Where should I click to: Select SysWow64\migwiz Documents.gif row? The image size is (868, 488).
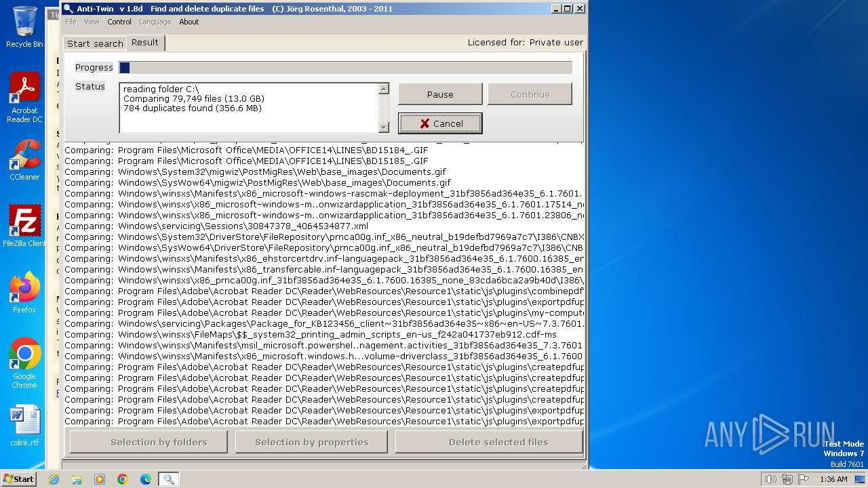coord(323,183)
